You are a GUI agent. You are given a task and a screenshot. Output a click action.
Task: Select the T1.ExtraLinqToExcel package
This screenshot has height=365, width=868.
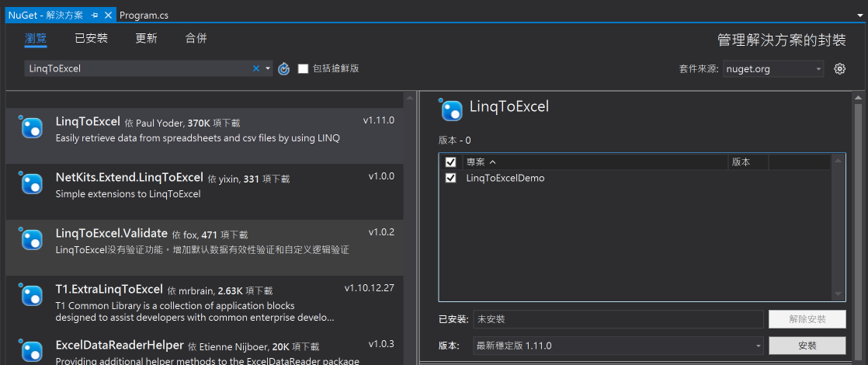click(x=204, y=304)
